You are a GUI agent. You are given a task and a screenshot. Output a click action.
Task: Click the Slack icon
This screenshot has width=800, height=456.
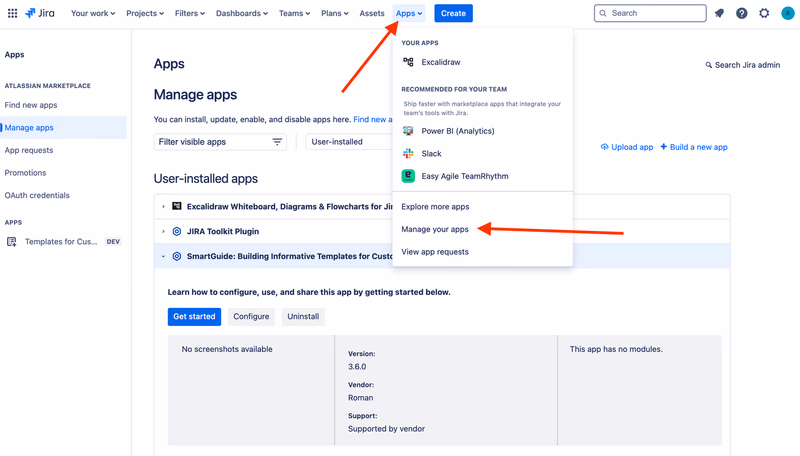(x=408, y=154)
